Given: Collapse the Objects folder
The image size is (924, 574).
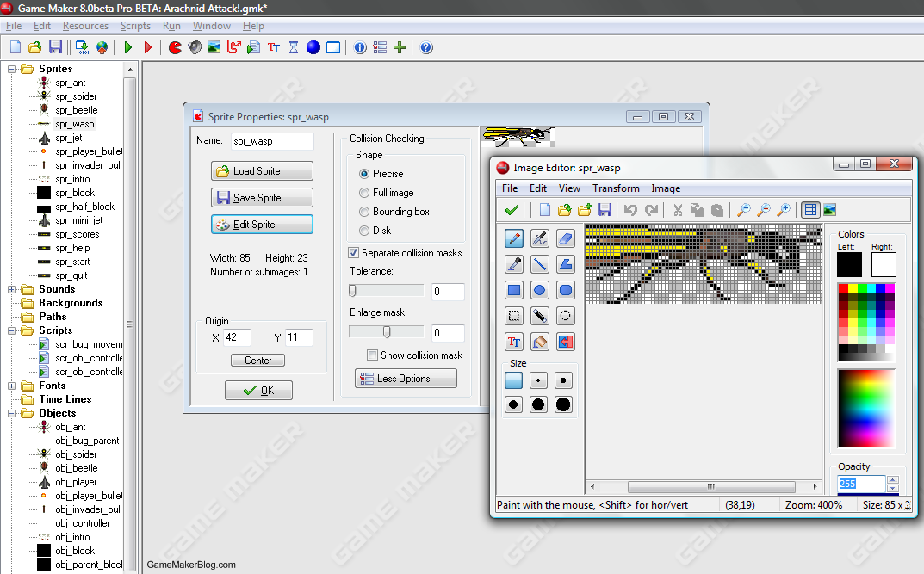Looking at the screenshot, I should tap(11, 413).
